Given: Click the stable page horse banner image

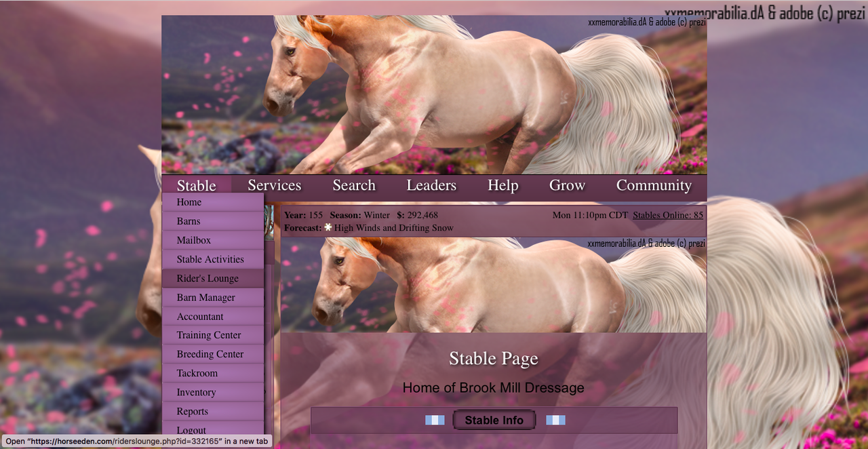Looking at the screenshot, I should pos(494,285).
